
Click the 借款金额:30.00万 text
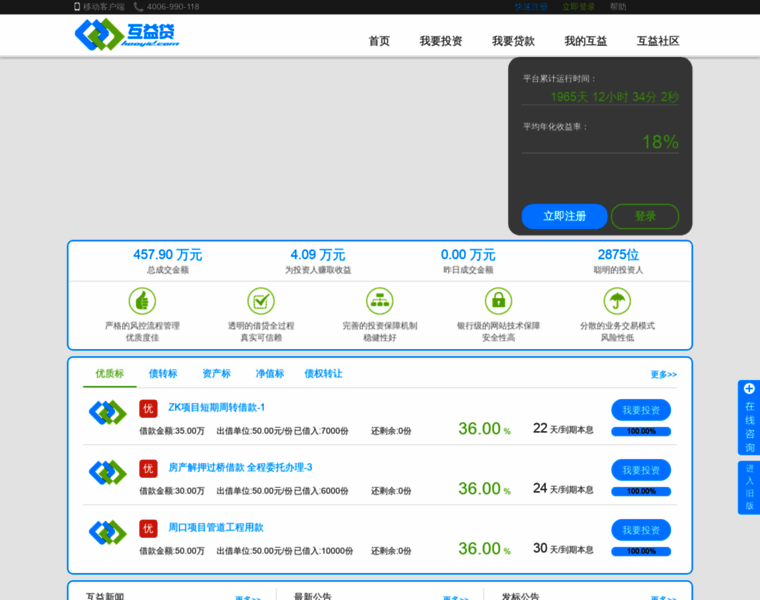(x=172, y=491)
